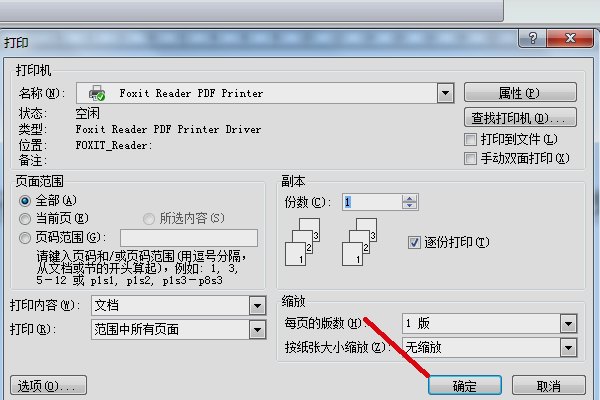Expand 打印内容 dropdown showing 文档
The width and height of the screenshot is (600, 400).
[258, 305]
